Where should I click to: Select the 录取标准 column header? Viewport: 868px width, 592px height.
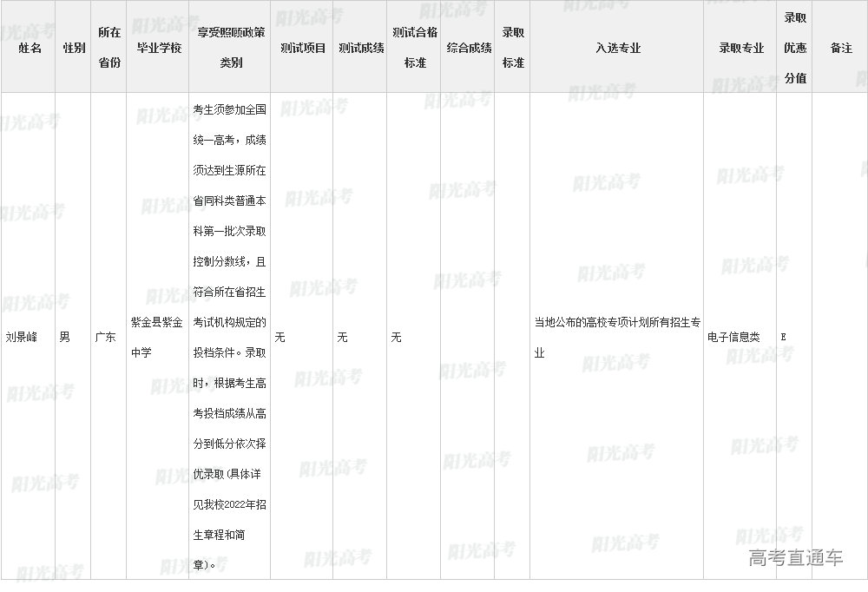[x=513, y=48]
